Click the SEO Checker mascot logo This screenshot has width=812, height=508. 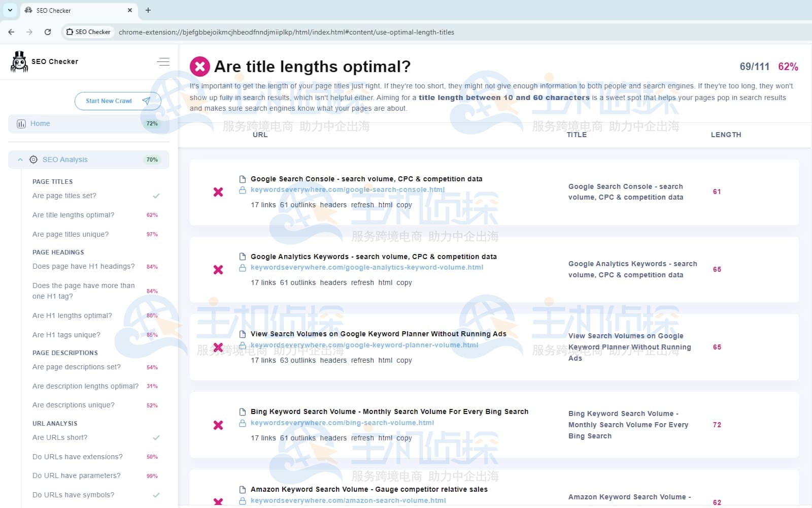click(19, 62)
